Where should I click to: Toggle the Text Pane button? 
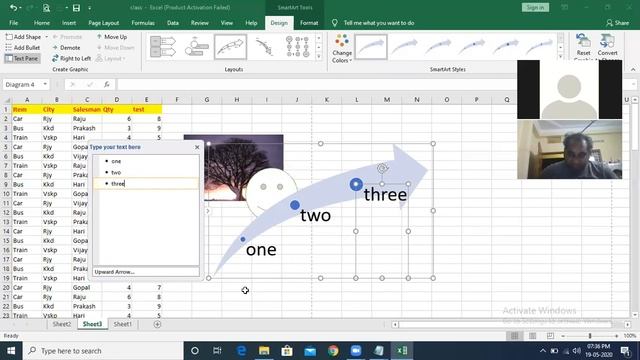point(22,58)
